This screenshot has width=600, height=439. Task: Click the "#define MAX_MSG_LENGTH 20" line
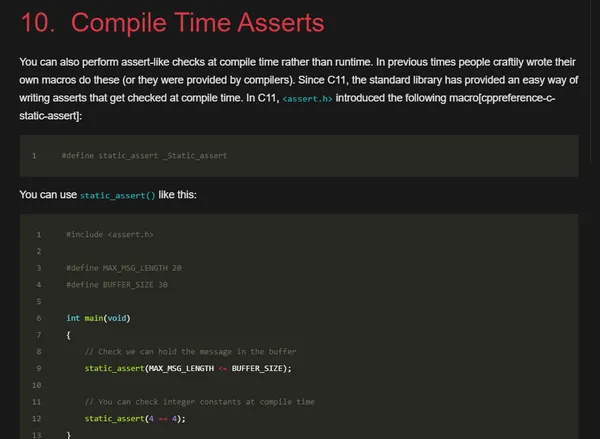[124, 268]
